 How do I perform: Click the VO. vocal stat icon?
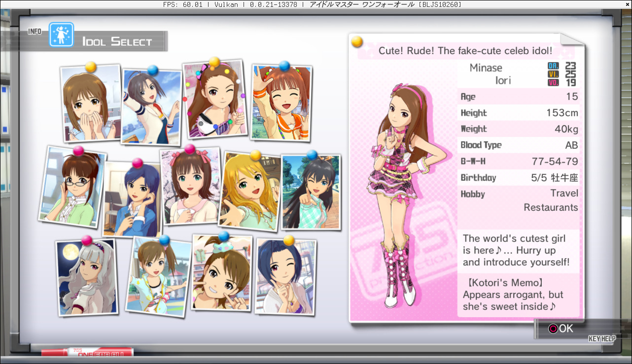click(x=554, y=82)
